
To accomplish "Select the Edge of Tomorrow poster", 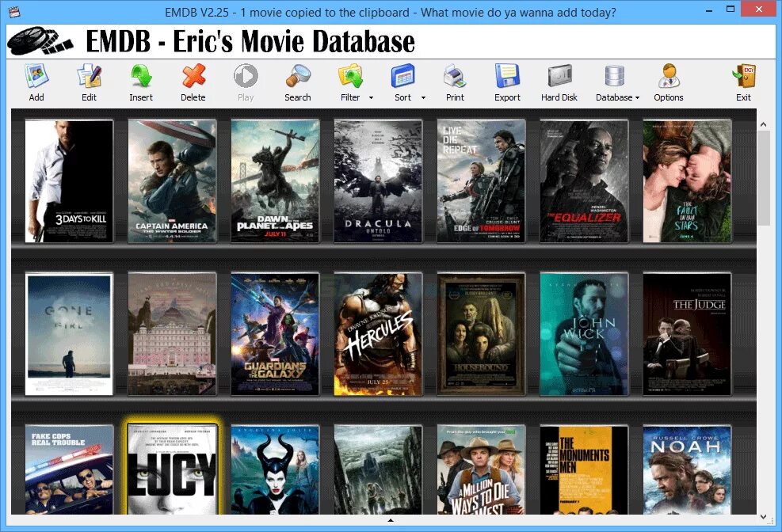I will click(x=481, y=181).
